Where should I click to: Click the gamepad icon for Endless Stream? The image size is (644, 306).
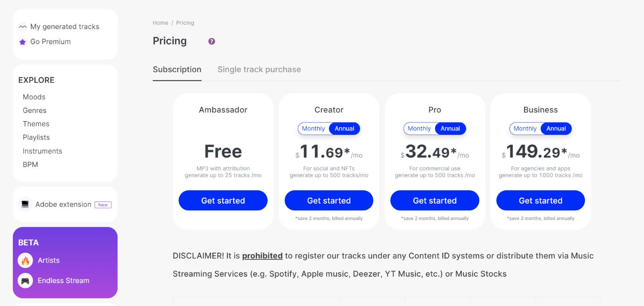[x=25, y=281]
